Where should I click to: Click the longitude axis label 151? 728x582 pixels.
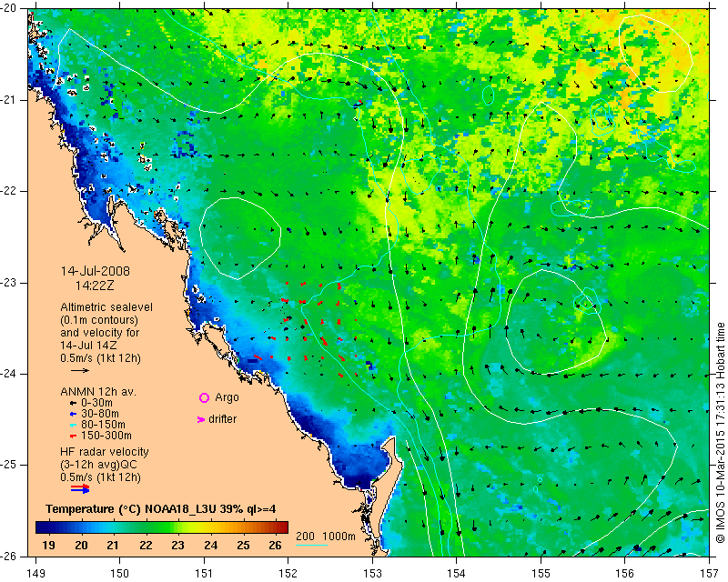(x=204, y=574)
